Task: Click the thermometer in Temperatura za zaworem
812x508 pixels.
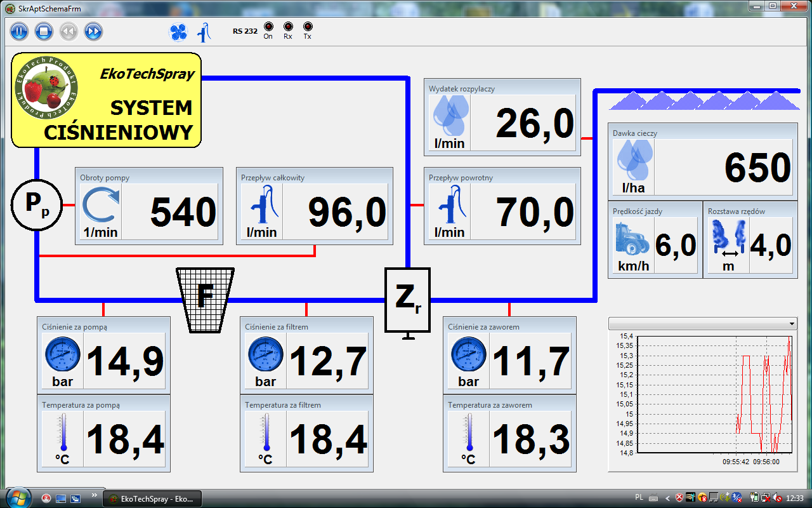Action: 469,432
